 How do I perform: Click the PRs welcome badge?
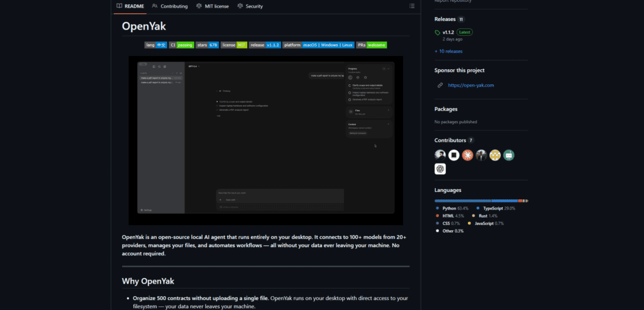371,45
